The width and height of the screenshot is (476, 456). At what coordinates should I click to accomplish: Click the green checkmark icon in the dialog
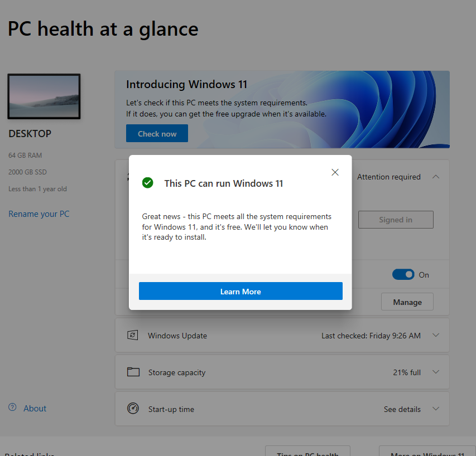(147, 183)
